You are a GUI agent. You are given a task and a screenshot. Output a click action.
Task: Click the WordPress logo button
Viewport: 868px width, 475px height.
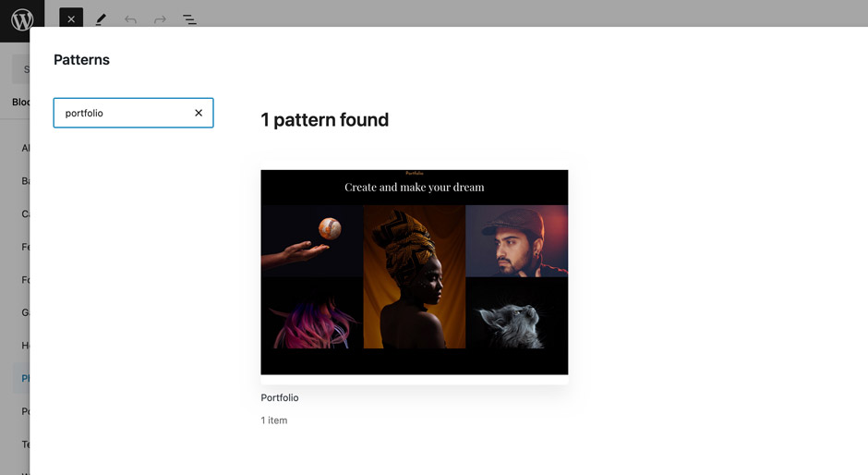21,19
